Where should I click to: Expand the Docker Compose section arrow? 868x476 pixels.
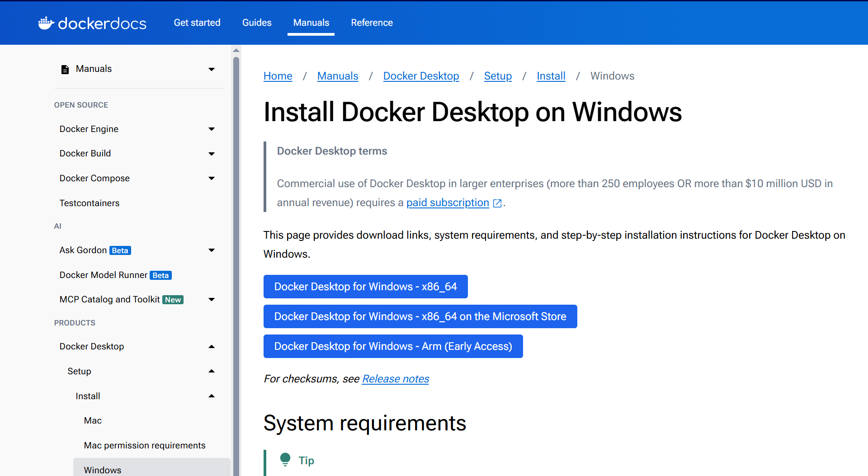212,178
